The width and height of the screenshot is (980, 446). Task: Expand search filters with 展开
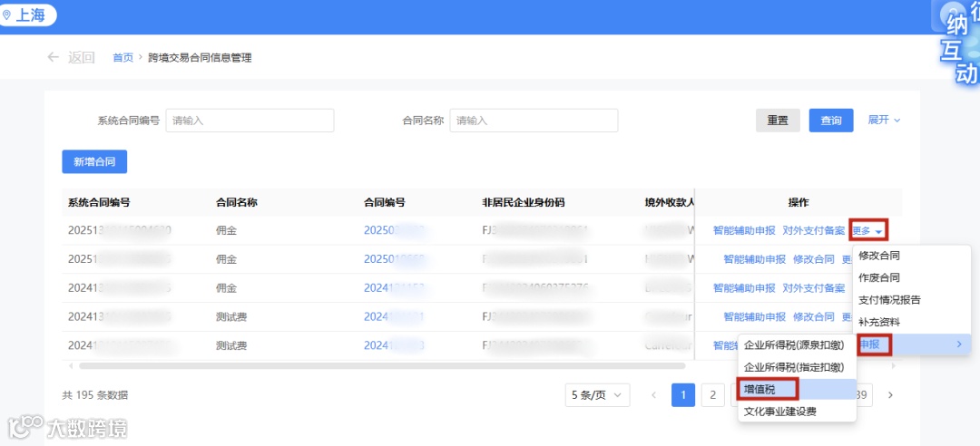[884, 120]
